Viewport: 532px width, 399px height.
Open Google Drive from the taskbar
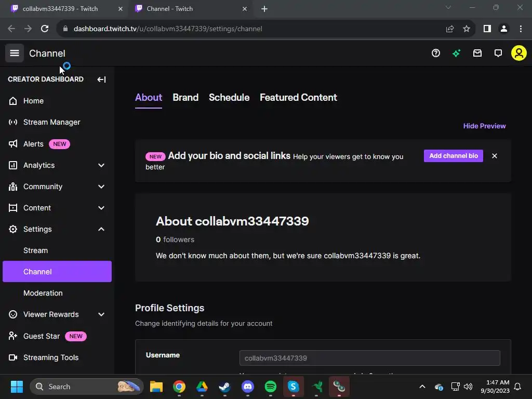(x=202, y=387)
